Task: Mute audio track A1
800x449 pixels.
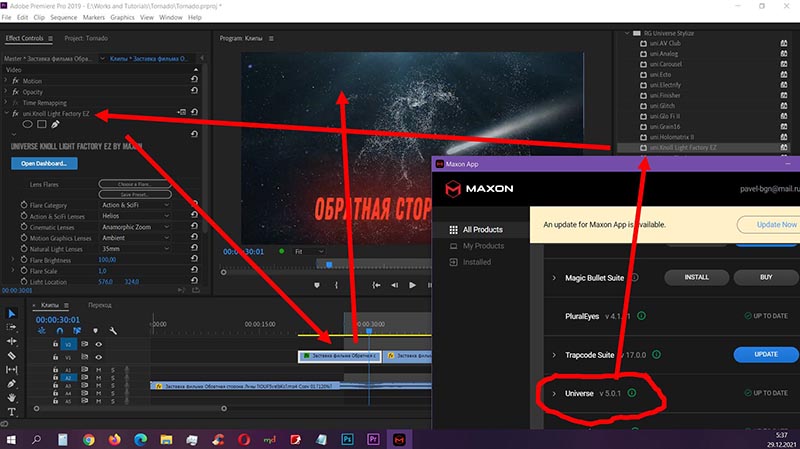Action: 98,370
